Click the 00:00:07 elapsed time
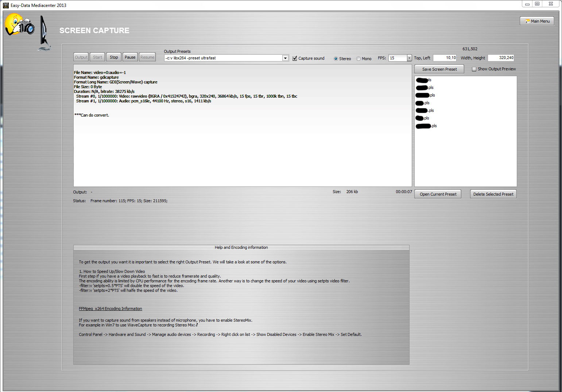The width and height of the screenshot is (562, 392). pos(404,192)
